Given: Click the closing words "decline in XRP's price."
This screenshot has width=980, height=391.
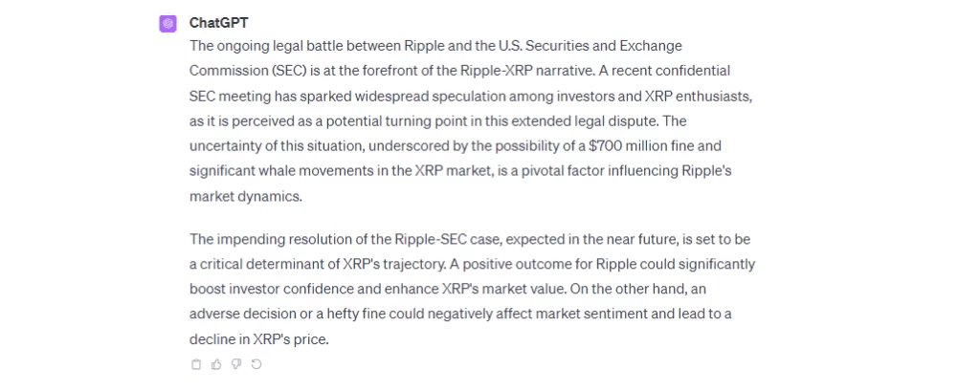Looking at the screenshot, I should coord(258,338).
